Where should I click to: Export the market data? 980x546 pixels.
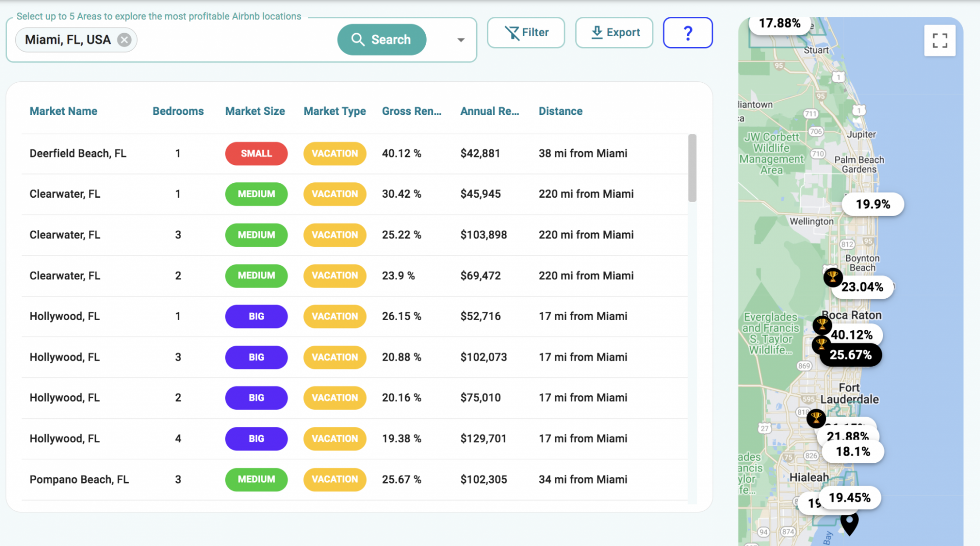[614, 33]
